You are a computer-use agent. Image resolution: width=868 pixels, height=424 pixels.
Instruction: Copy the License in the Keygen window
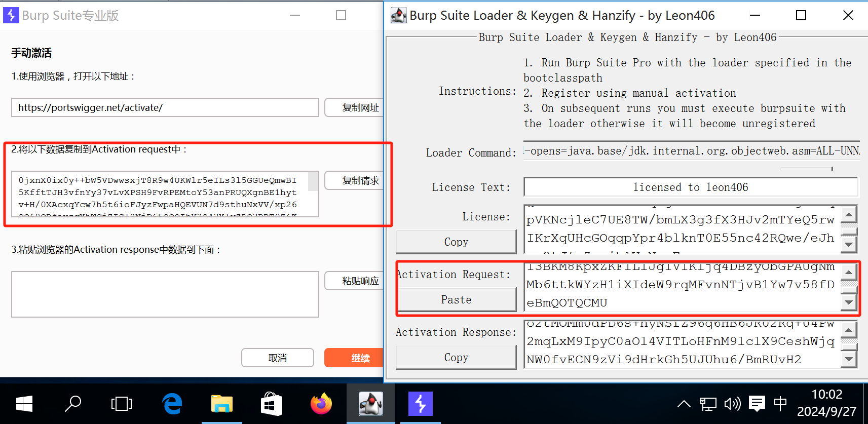tap(456, 242)
